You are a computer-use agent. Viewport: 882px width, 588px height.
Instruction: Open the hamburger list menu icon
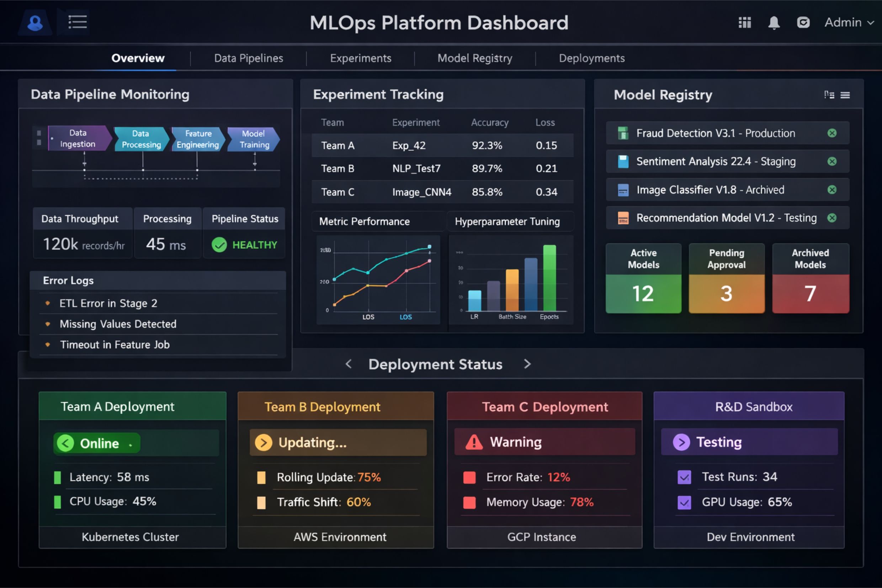pos(77,22)
